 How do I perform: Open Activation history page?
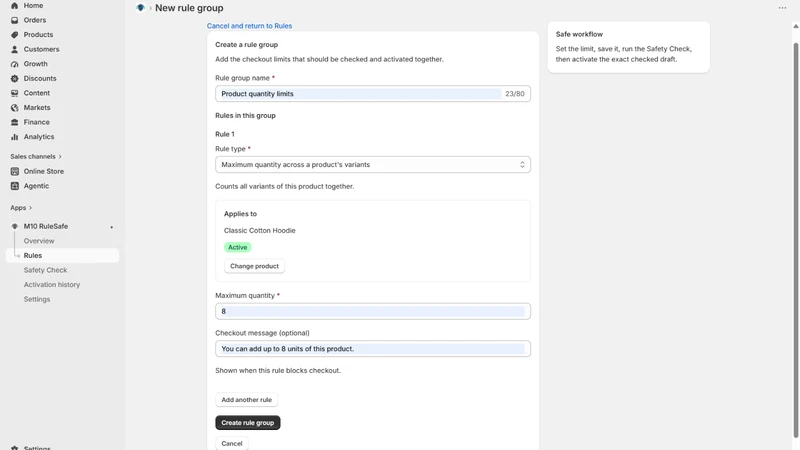click(52, 285)
